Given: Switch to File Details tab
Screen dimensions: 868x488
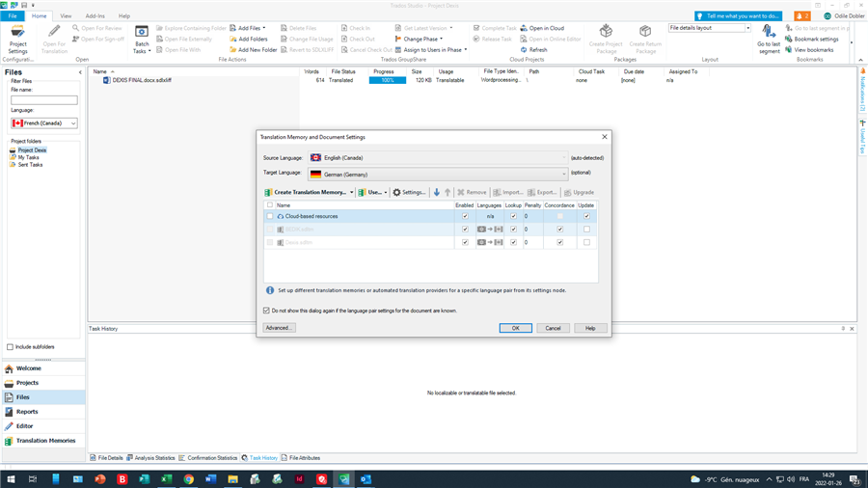Looking at the screenshot, I should 107,458.
